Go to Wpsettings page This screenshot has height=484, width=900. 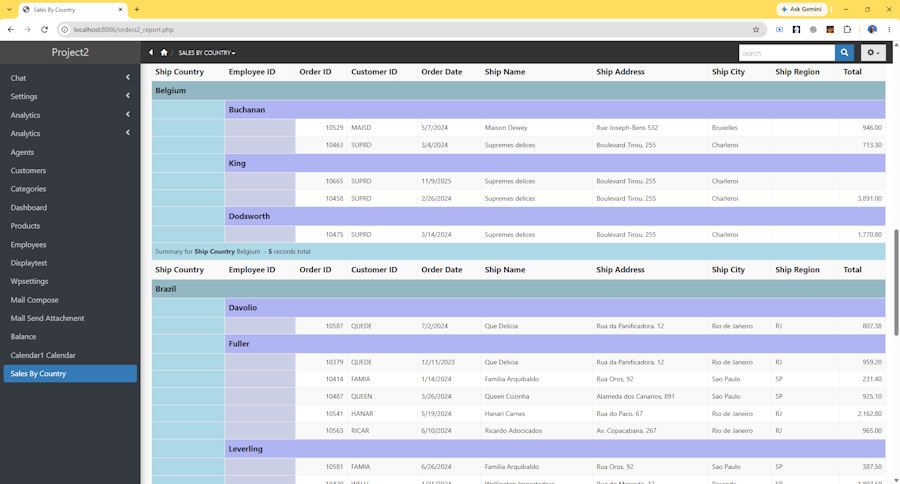[x=29, y=281]
